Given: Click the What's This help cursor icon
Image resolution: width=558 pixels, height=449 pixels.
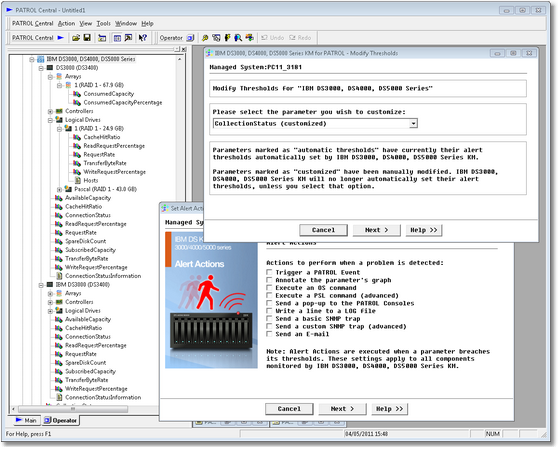Looking at the screenshot, I should coord(143,38).
